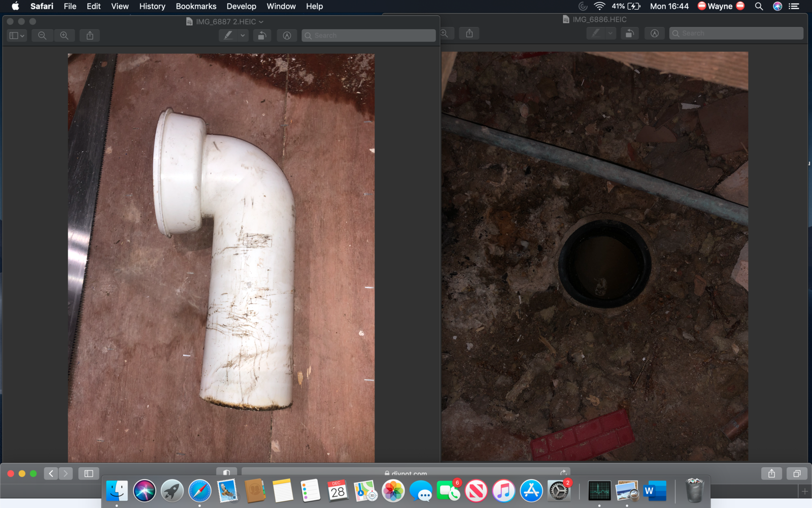The width and height of the screenshot is (812, 508).
Task: Expand the IMG_6887 2.HEIC title chevron
Action: (261, 22)
